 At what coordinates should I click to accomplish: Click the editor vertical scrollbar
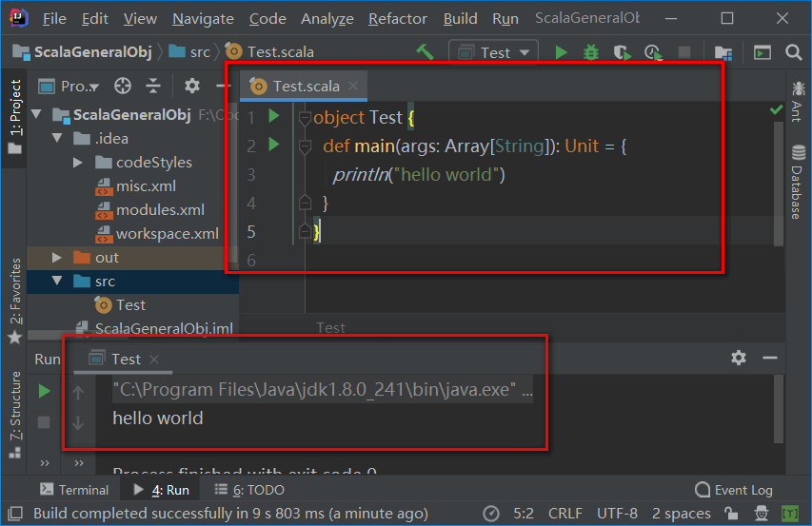(x=779, y=184)
